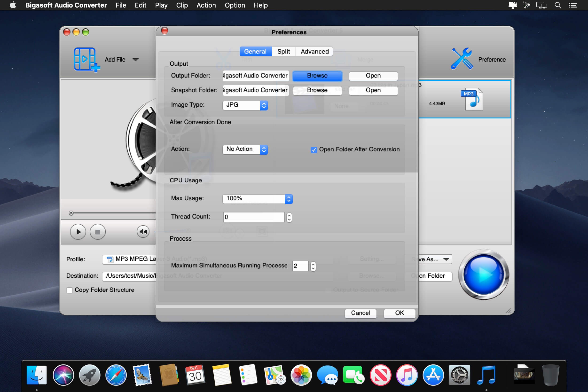Screen dimensions: 588x392
Task: Expand the Add File dropdown arrow
Action: point(136,59)
